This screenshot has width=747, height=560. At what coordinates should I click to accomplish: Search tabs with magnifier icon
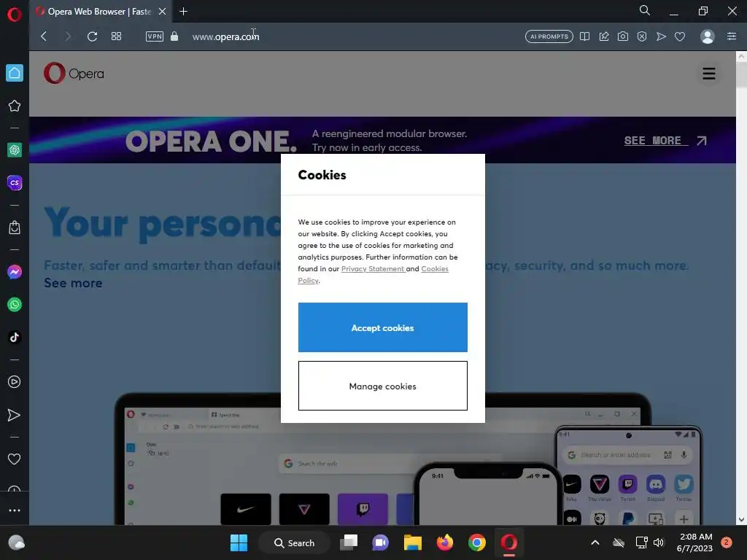point(645,10)
